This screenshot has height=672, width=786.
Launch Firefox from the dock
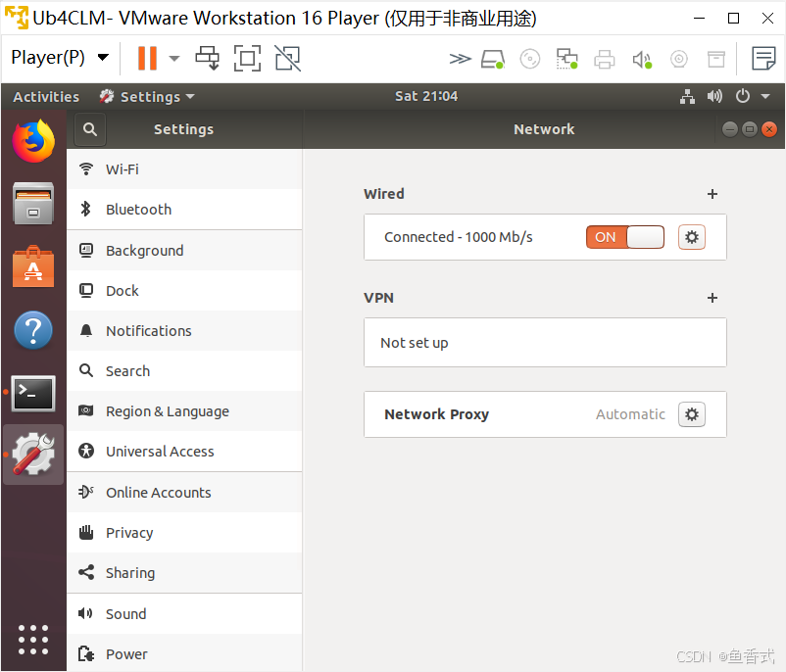point(33,141)
